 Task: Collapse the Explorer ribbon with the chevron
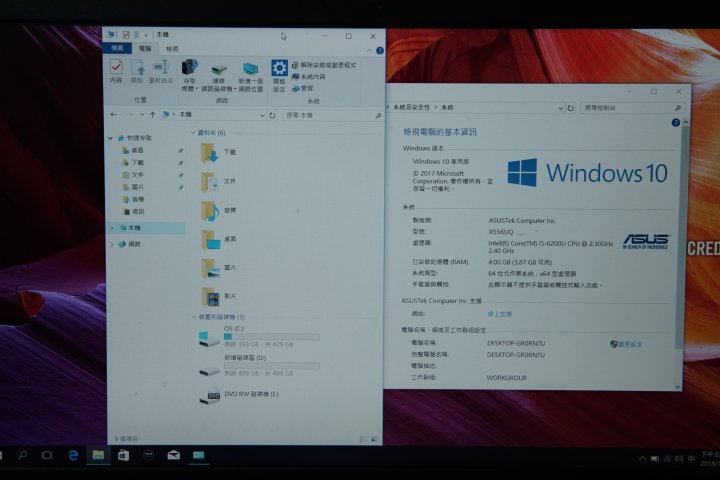369,51
